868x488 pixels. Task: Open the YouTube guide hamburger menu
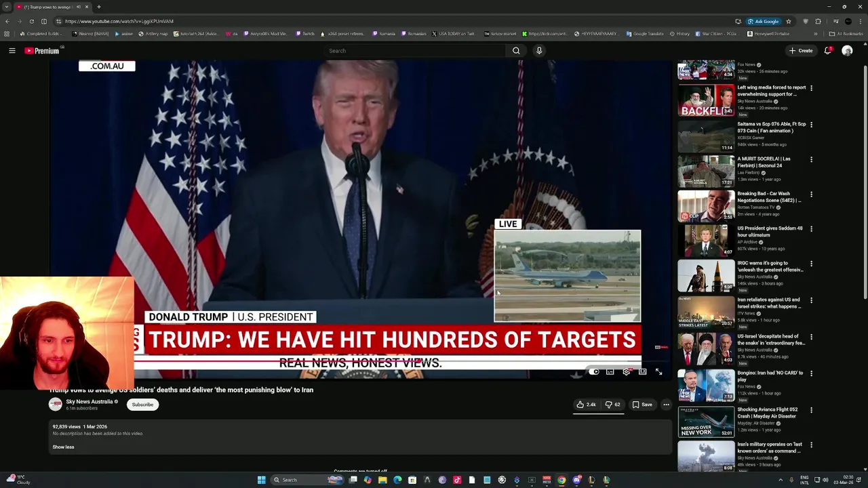pos(12,51)
